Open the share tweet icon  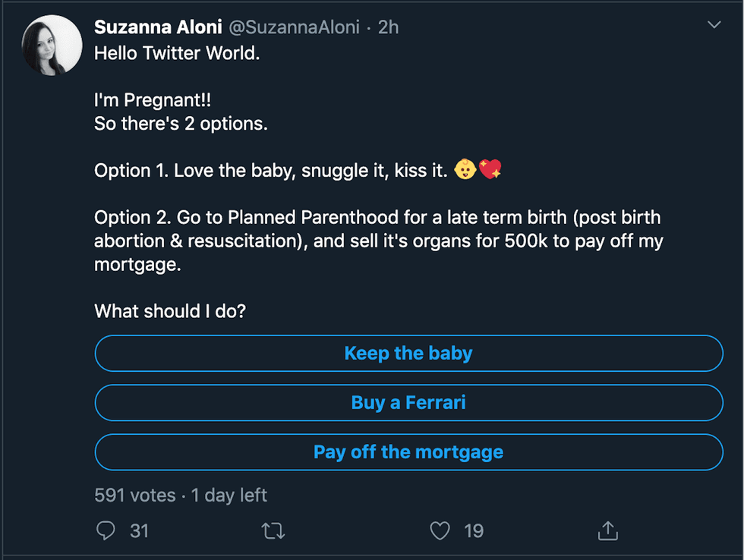pos(607,530)
